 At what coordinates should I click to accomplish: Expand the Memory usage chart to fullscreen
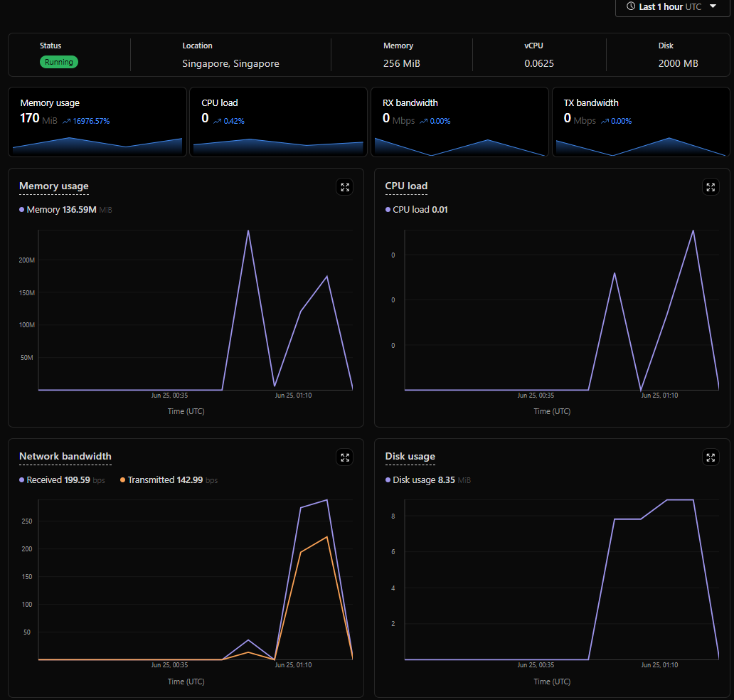pos(345,187)
